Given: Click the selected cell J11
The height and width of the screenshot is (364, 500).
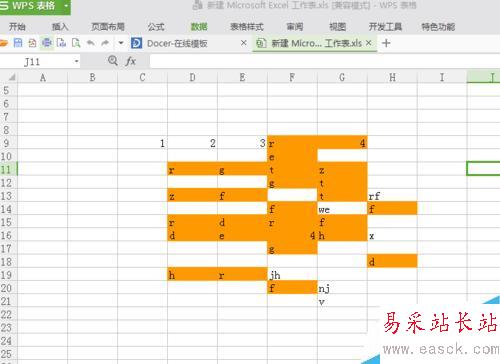Looking at the screenshot, I should click(x=483, y=169).
